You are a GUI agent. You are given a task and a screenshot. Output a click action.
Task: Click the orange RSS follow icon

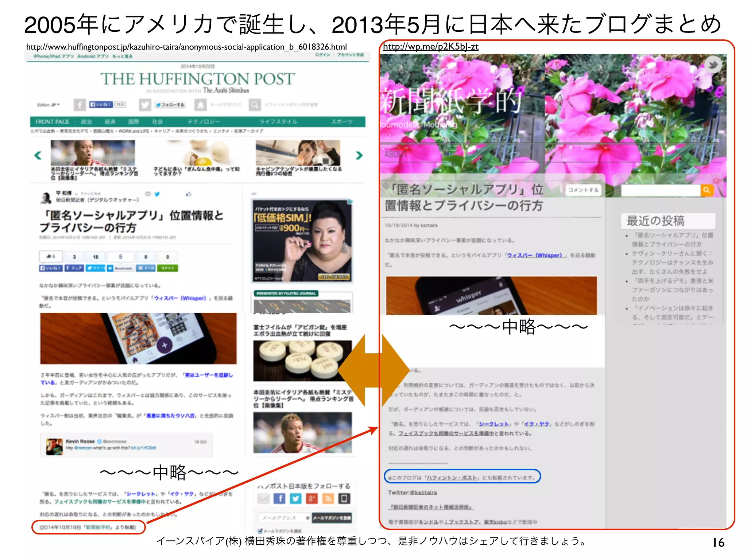click(x=328, y=498)
